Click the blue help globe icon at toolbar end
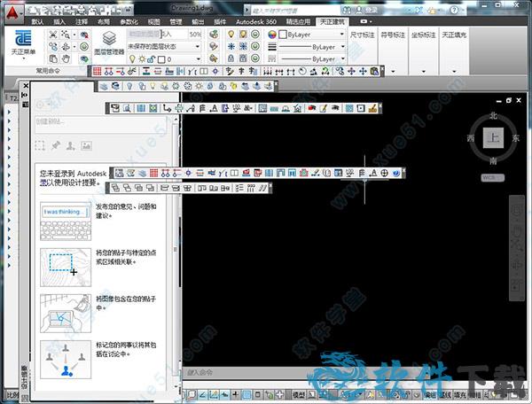The width and height of the screenshot is (532, 404). pos(396,173)
